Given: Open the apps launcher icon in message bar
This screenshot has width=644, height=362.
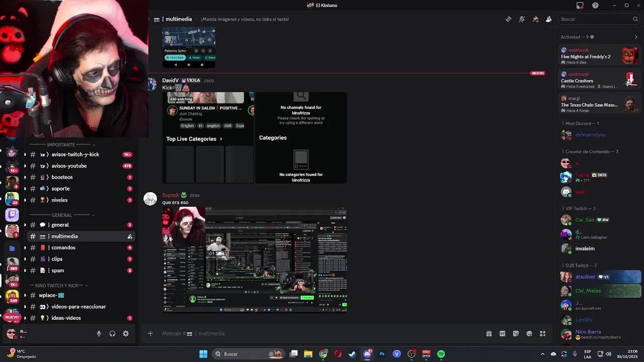Looking at the screenshot, I should click(542, 333).
